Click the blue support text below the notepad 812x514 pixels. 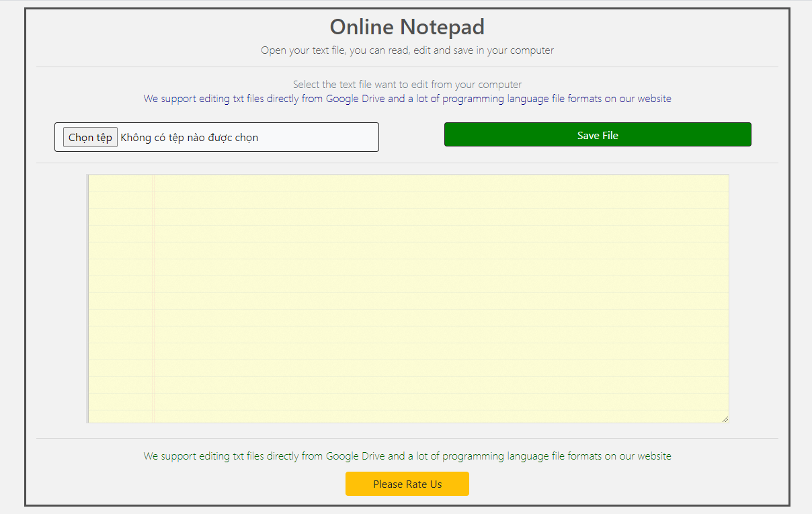407,456
